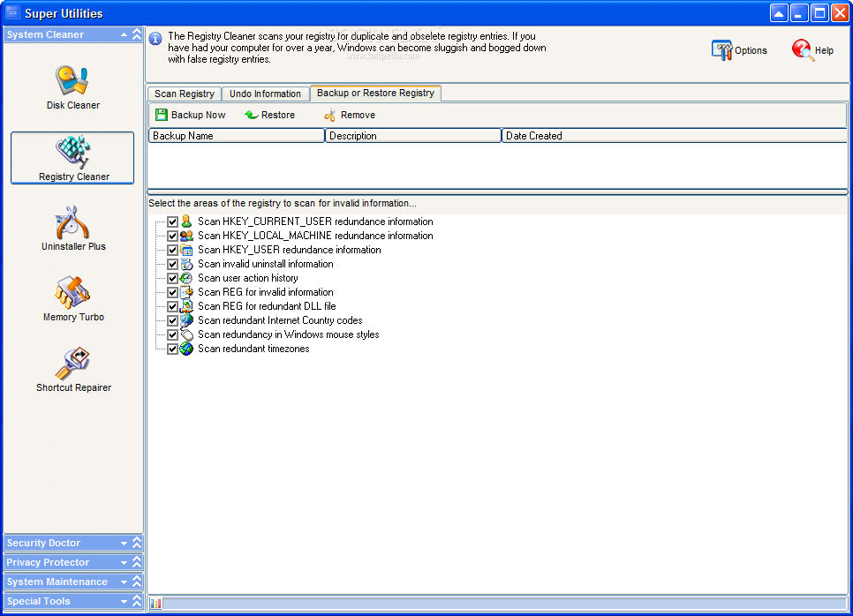Click the Super Utilities title bar app icon
This screenshot has height=616, width=853.
pos(12,12)
